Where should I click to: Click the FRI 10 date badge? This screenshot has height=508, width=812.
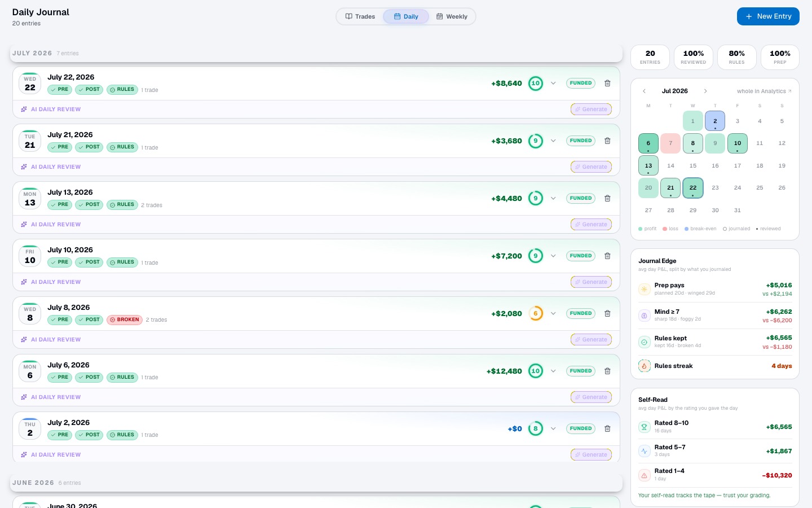[30, 256]
